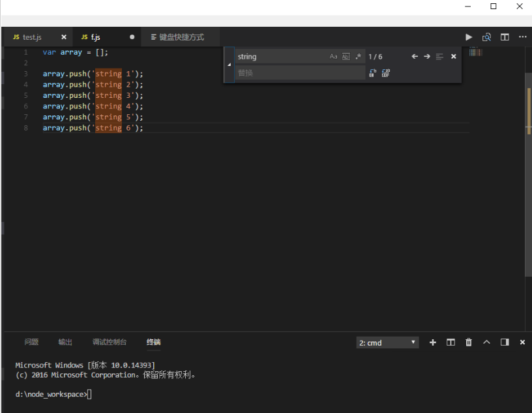
Task: Split the terminal pane
Action: 451,342
